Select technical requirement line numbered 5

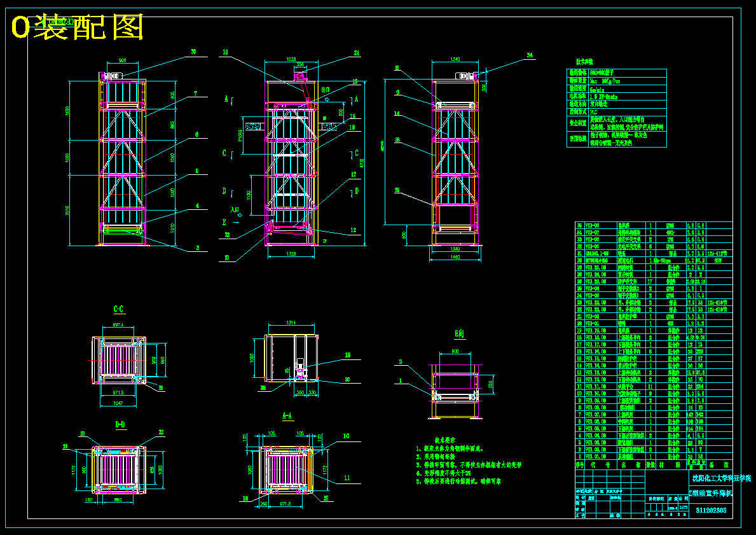(457, 481)
